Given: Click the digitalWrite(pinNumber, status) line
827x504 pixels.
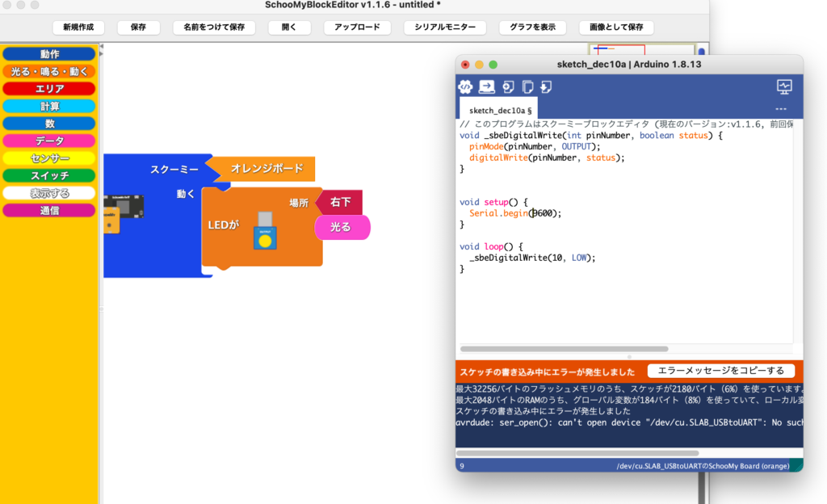Looking at the screenshot, I should point(547,157).
